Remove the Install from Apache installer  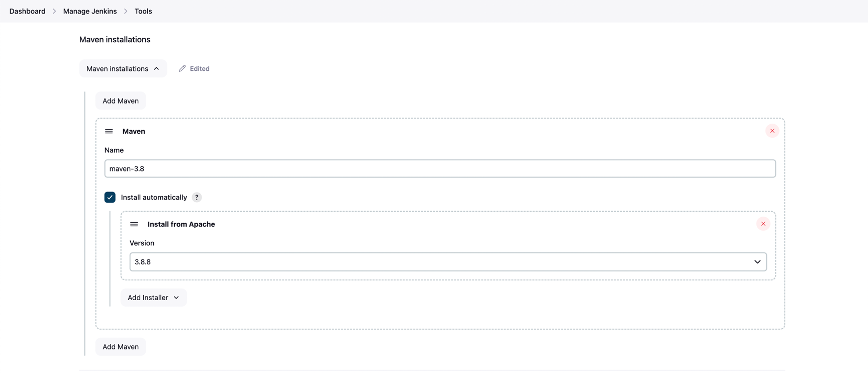tap(763, 224)
